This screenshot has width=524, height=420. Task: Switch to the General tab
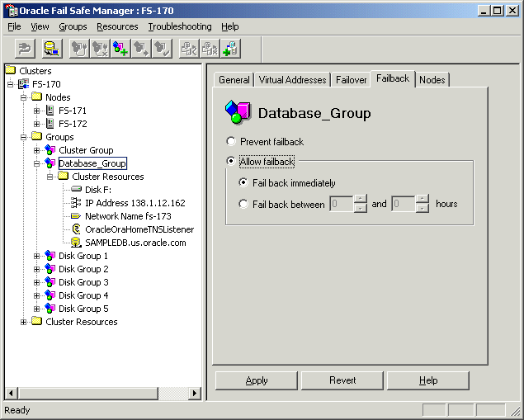click(234, 80)
